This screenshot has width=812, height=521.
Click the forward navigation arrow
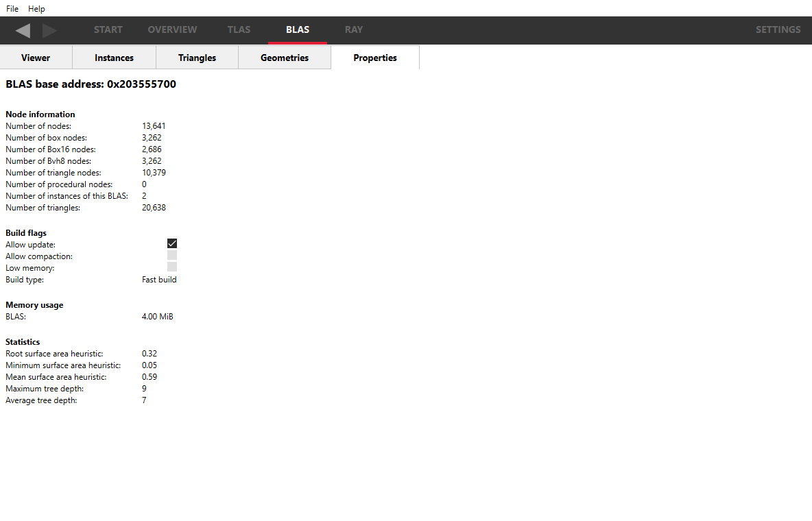pyautogui.click(x=49, y=30)
